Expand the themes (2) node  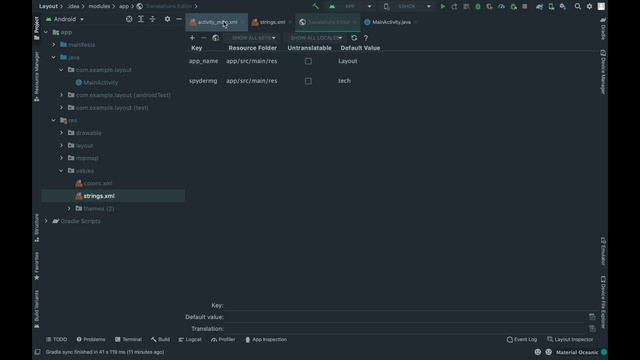69,208
